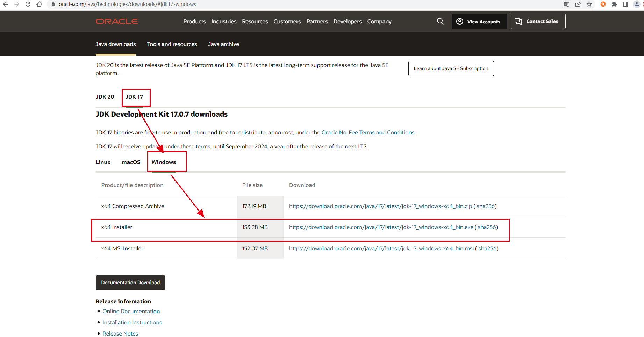Click the x64 MSI Installer description
Viewport: 644px width, 337px height.
click(x=122, y=248)
